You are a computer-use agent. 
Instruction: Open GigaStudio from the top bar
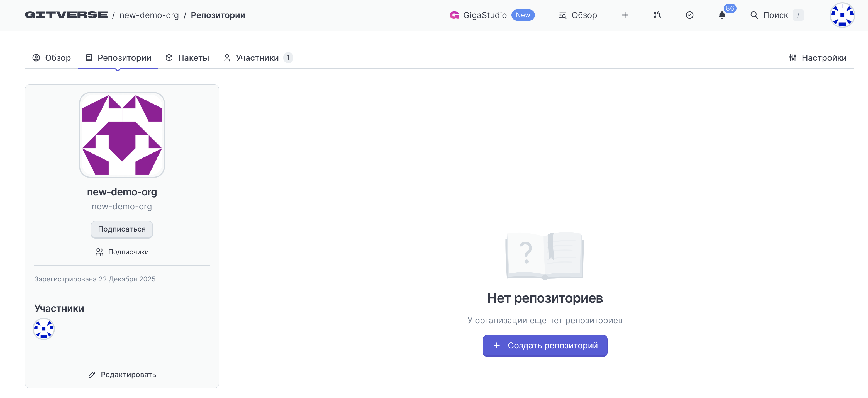pyautogui.click(x=484, y=15)
